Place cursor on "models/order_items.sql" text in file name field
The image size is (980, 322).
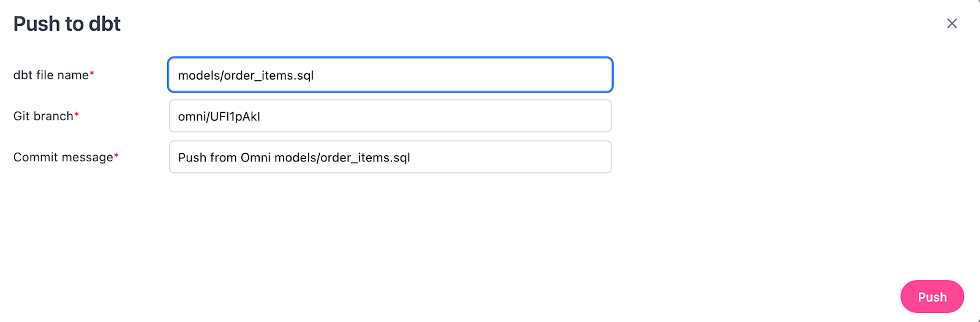click(246, 75)
